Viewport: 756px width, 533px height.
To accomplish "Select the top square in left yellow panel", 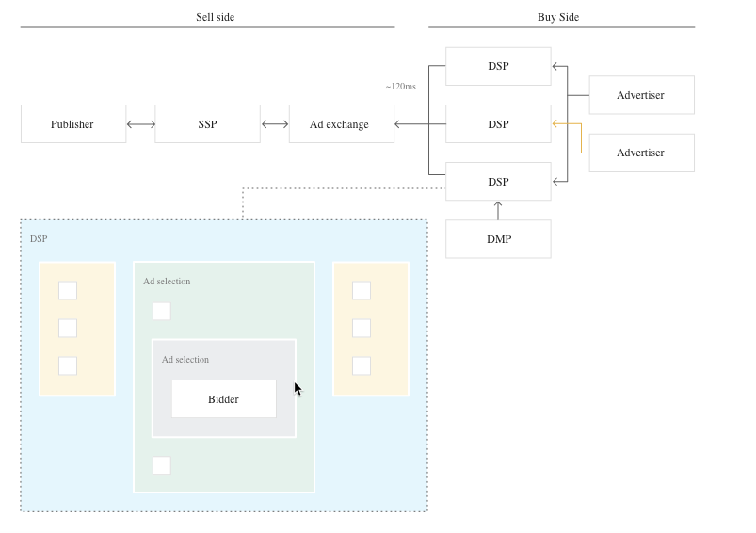I will (x=68, y=290).
